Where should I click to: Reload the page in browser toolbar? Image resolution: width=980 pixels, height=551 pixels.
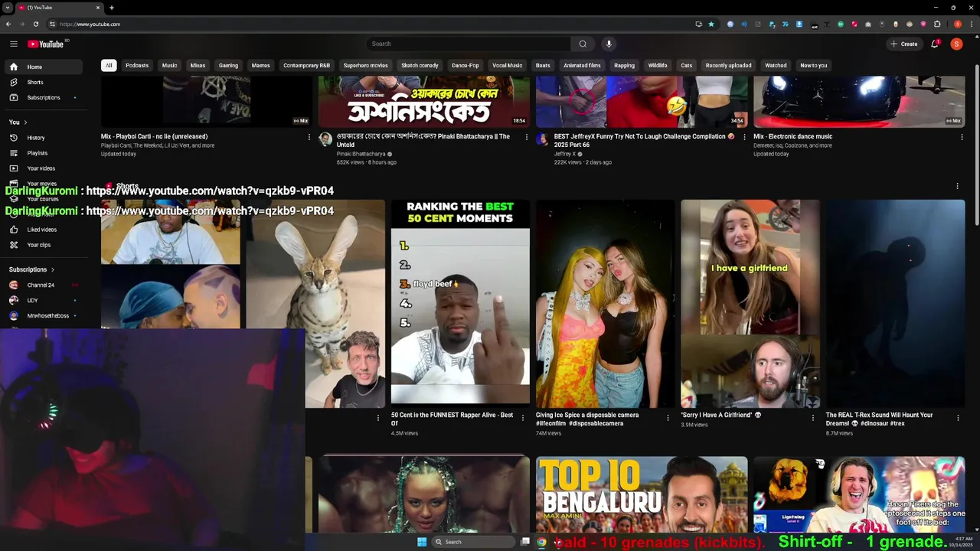[35, 24]
